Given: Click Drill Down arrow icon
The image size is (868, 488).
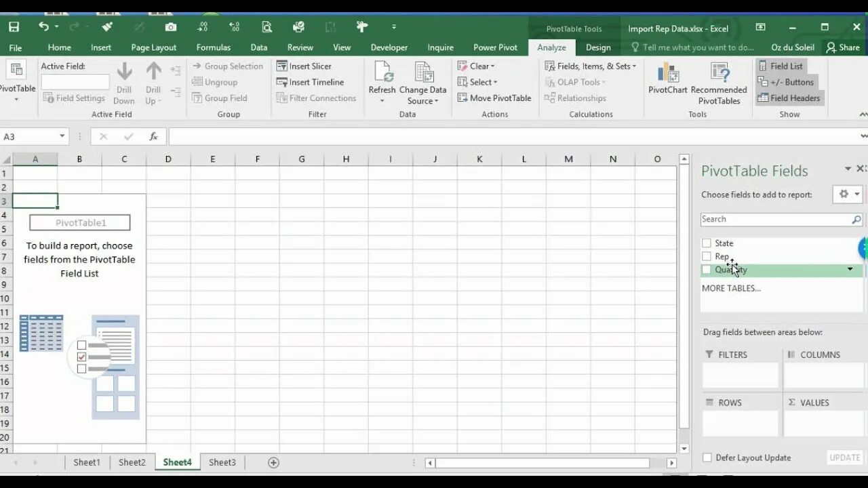Looking at the screenshot, I should [x=124, y=72].
